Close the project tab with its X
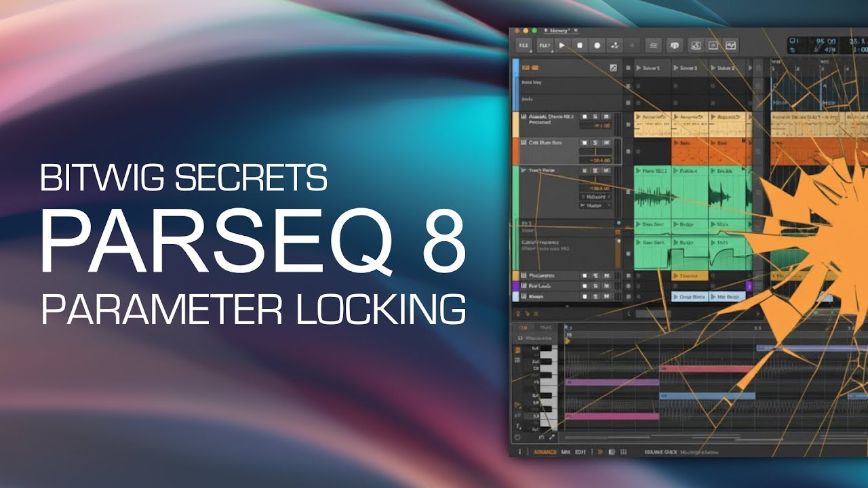The width and height of the screenshot is (868, 488). pyautogui.click(x=575, y=31)
